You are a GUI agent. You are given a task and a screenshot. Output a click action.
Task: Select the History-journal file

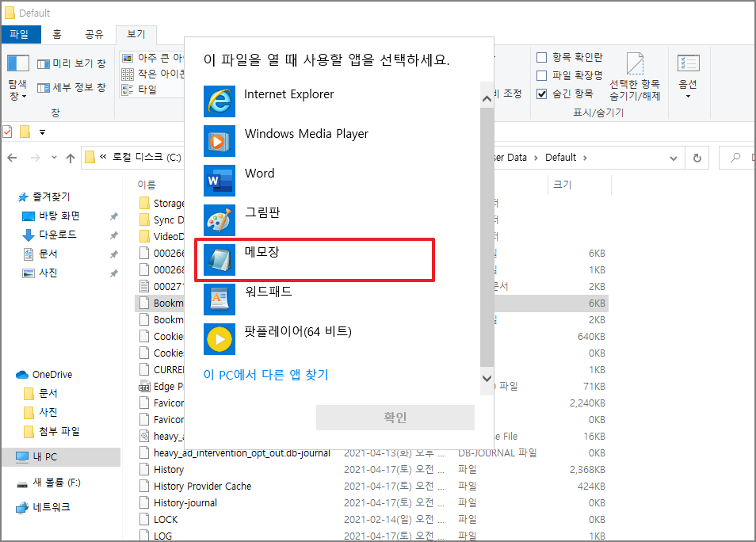[x=185, y=503]
